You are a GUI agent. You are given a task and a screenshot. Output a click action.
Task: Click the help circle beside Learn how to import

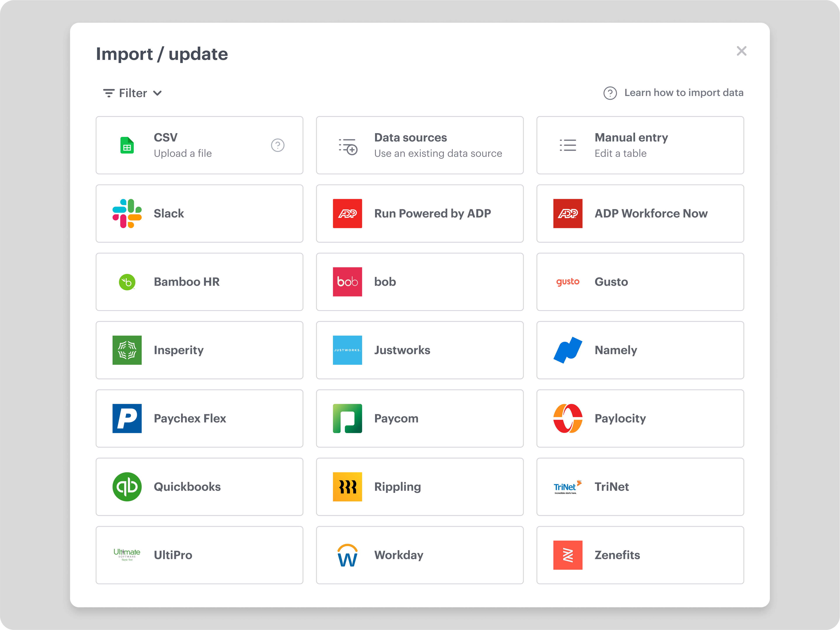pyautogui.click(x=610, y=93)
